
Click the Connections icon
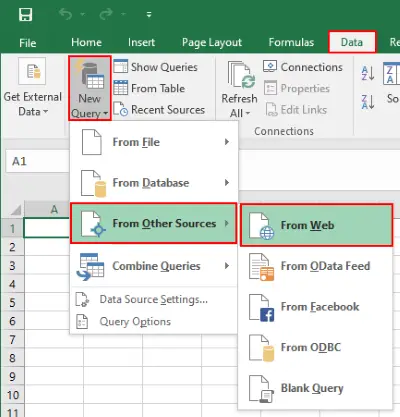(270, 66)
